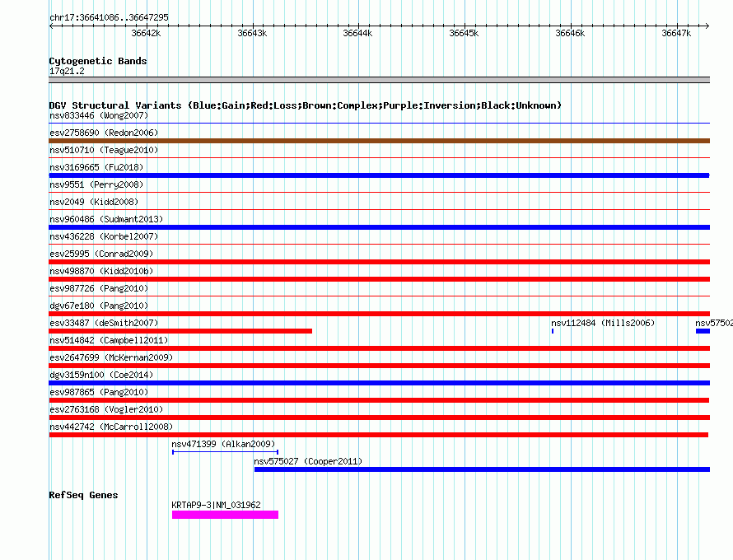Click the 36644k ruler tick label
Image resolution: width=733 pixels, height=560 pixels.
[357, 33]
